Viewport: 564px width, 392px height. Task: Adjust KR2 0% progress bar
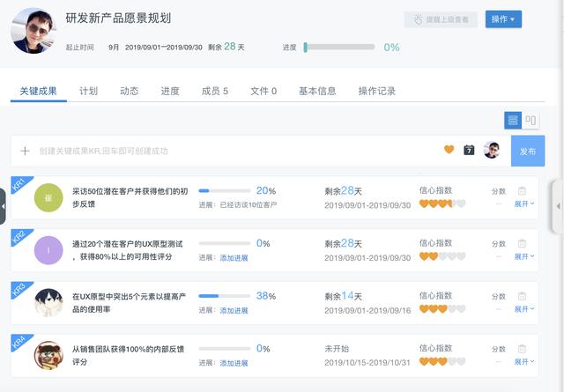[x=225, y=243]
